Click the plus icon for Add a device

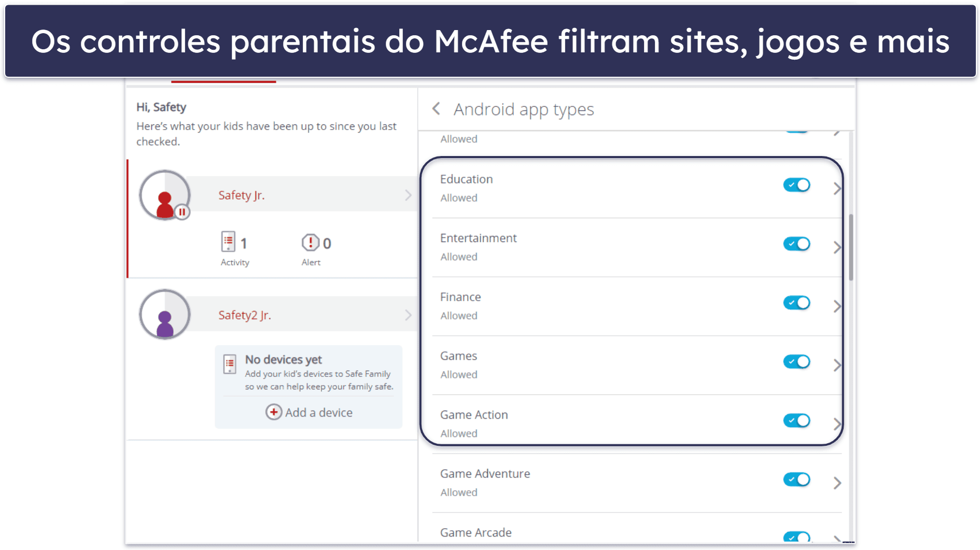(x=274, y=412)
